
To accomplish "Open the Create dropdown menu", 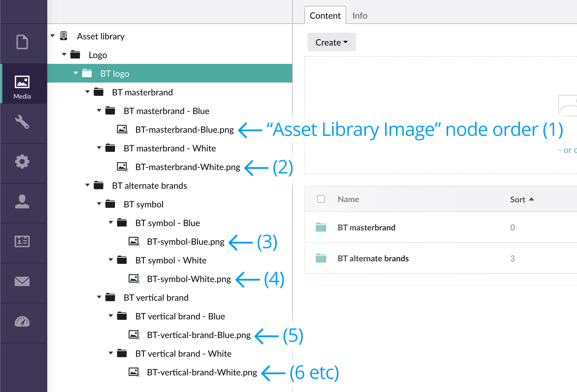I will 331,42.
